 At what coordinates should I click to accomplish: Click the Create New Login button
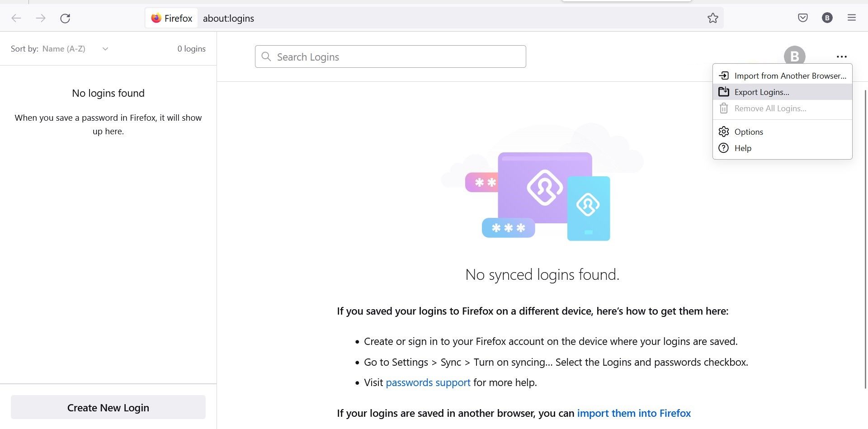pyautogui.click(x=108, y=407)
